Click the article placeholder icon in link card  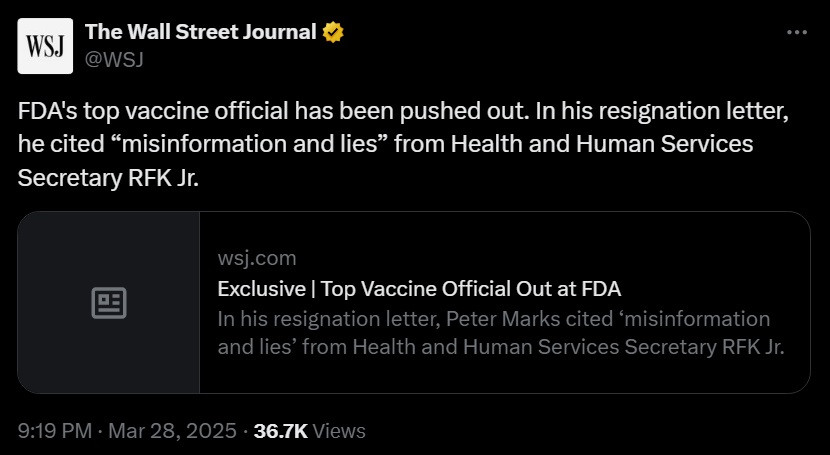coord(109,303)
